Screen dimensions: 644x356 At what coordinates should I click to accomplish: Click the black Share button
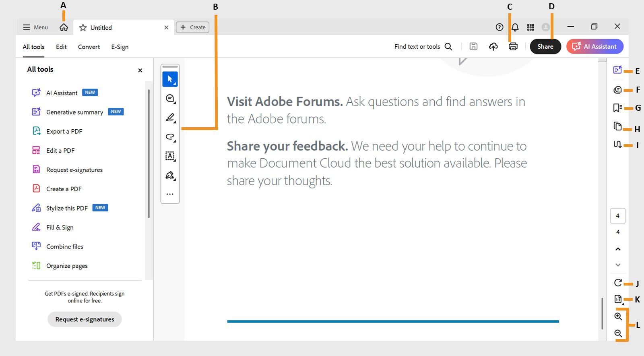pos(545,47)
